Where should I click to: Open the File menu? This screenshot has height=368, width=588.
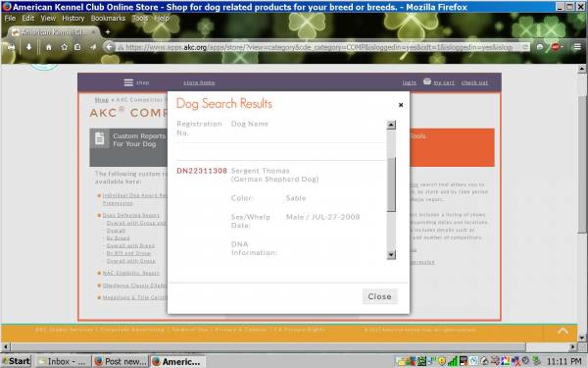pyautogui.click(x=10, y=18)
